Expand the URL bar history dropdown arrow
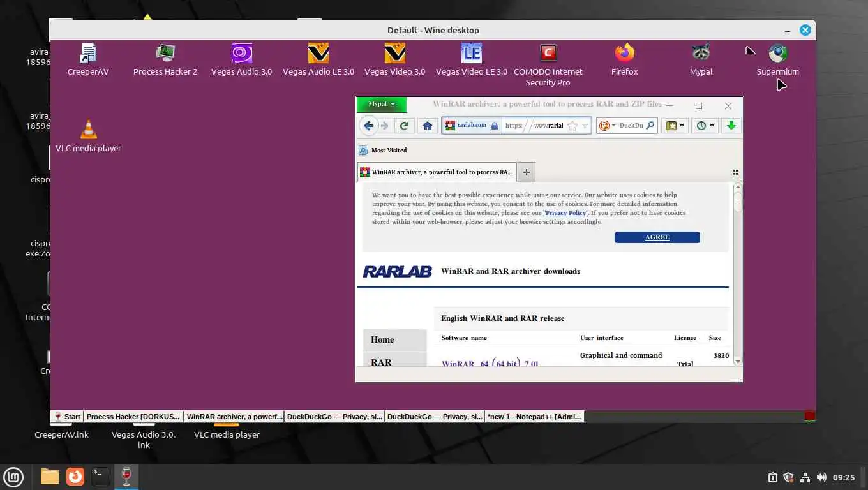 [x=585, y=126]
